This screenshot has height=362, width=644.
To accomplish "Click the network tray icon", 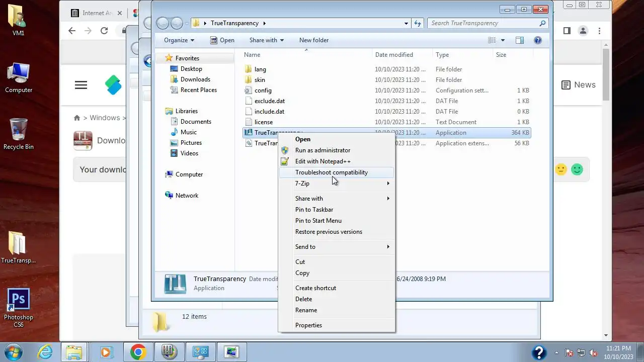I will tap(581, 353).
